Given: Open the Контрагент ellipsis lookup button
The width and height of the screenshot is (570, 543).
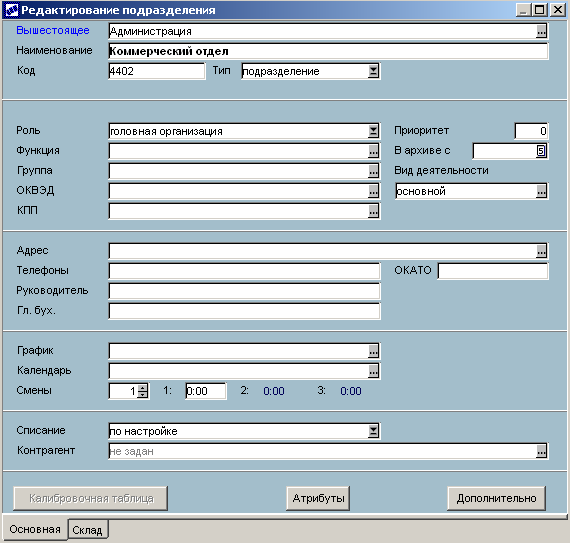Looking at the screenshot, I should click(x=541, y=451).
